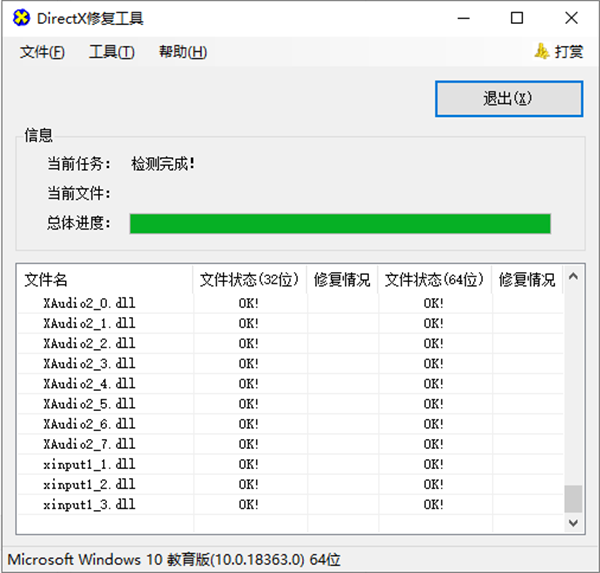Viewport: 600px width, 573px height.
Task: Click the 打赏 donate icon
Action: (541, 51)
